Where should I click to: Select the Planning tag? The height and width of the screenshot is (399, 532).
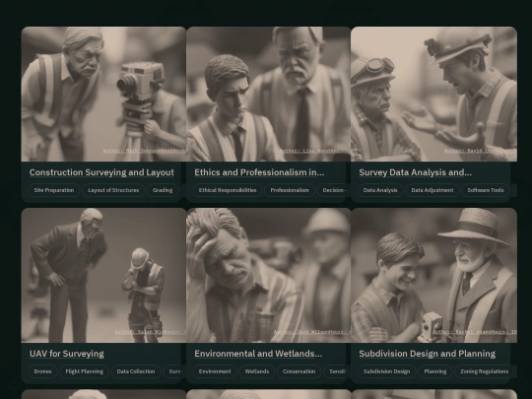coord(435,371)
